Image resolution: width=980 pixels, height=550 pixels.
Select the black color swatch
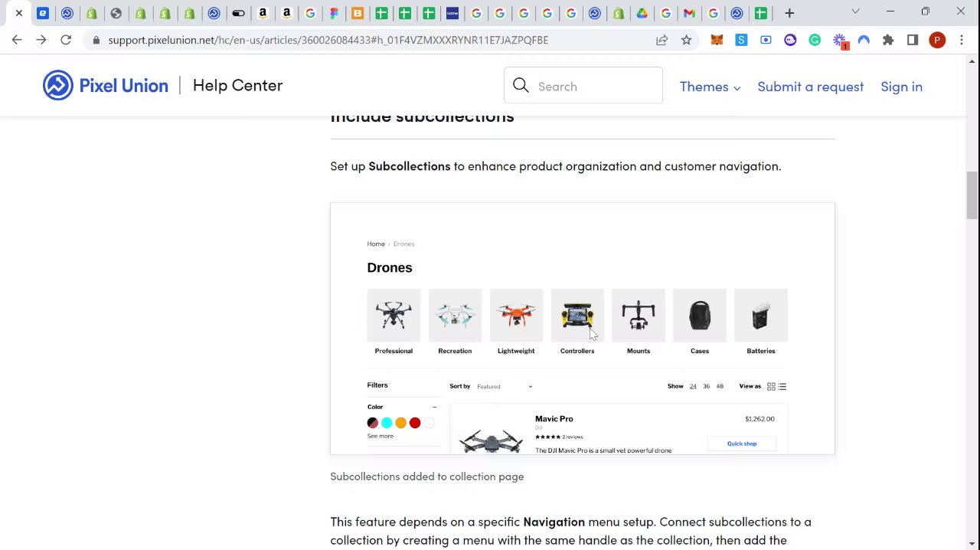pyautogui.click(x=372, y=423)
